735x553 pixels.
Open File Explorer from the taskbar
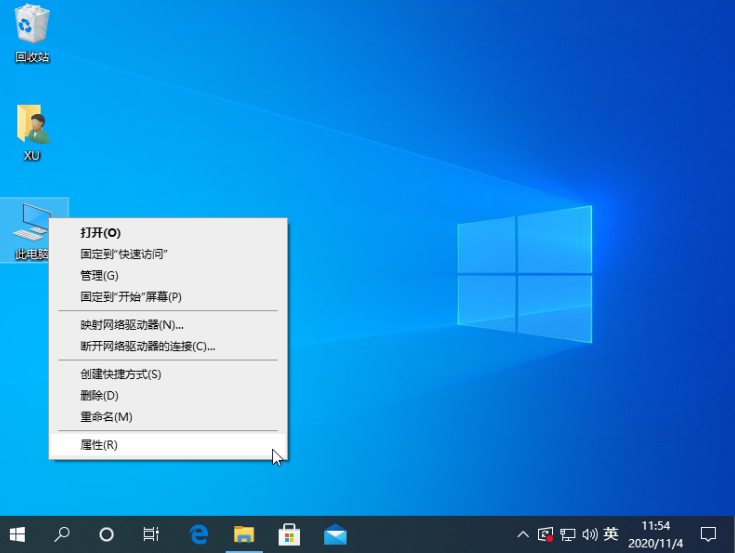pyautogui.click(x=244, y=534)
